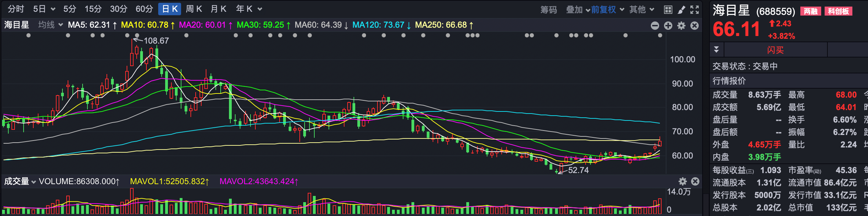Image resolution: width=868 pixels, height=216 pixels.
Task: Open the 前复权 adjustment dropdown
Action: pos(607,10)
